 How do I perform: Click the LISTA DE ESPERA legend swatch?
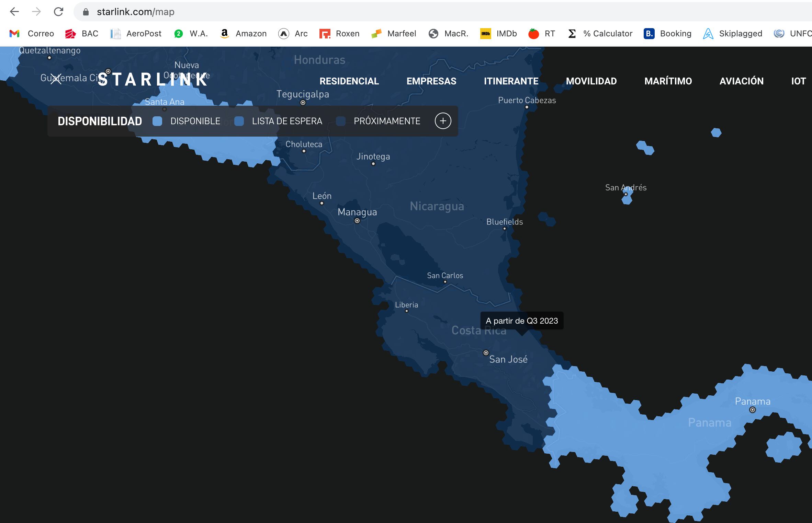239,121
